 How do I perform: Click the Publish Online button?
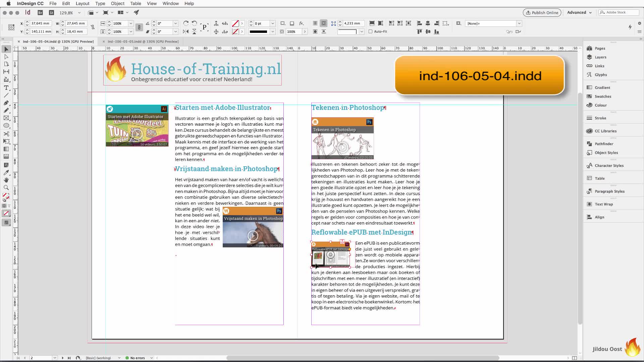[542, 13]
